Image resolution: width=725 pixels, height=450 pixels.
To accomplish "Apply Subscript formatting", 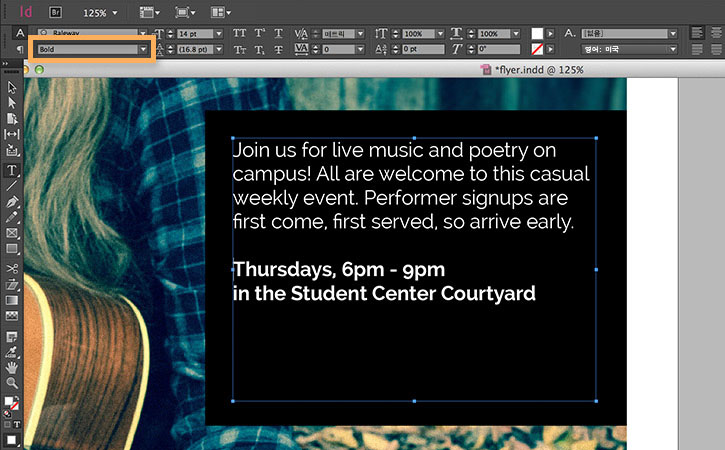I will tap(259, 49).
